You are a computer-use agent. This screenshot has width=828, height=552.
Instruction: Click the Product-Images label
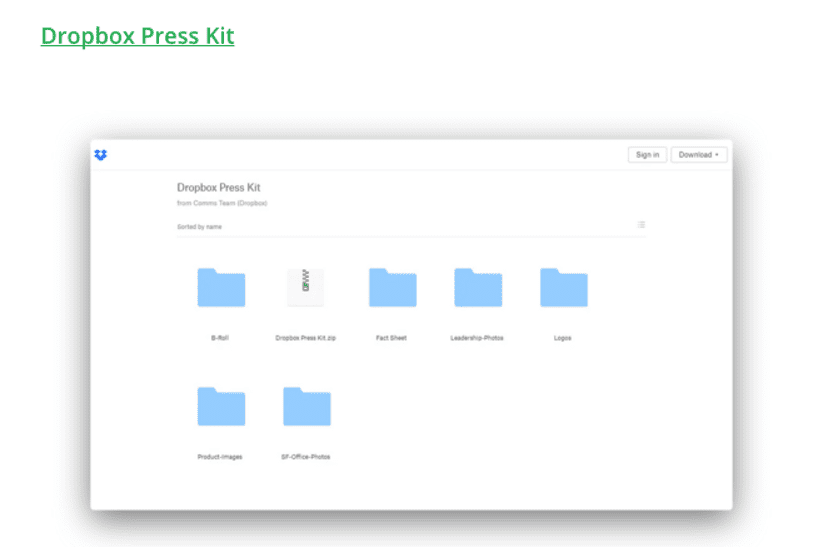coord(220,457)
